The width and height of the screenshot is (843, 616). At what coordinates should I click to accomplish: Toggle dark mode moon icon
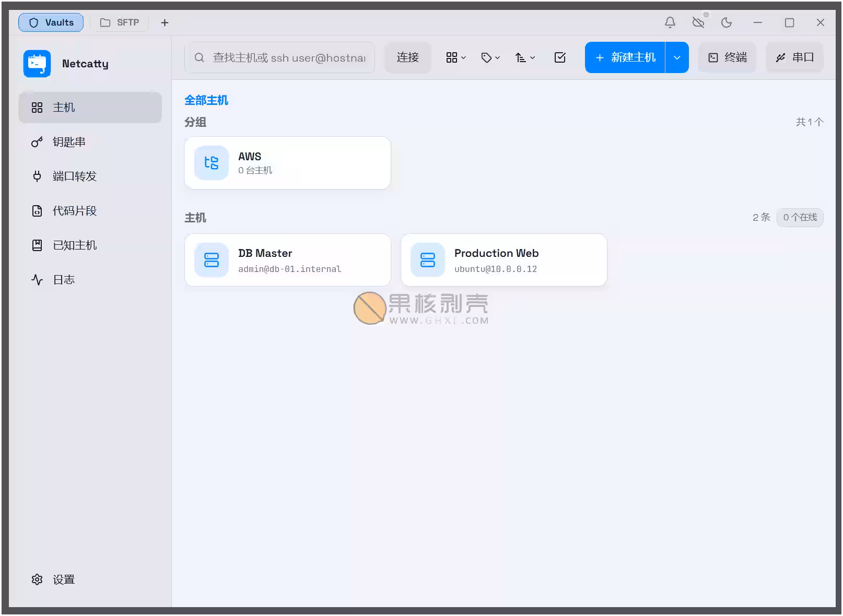pos(727,22)
